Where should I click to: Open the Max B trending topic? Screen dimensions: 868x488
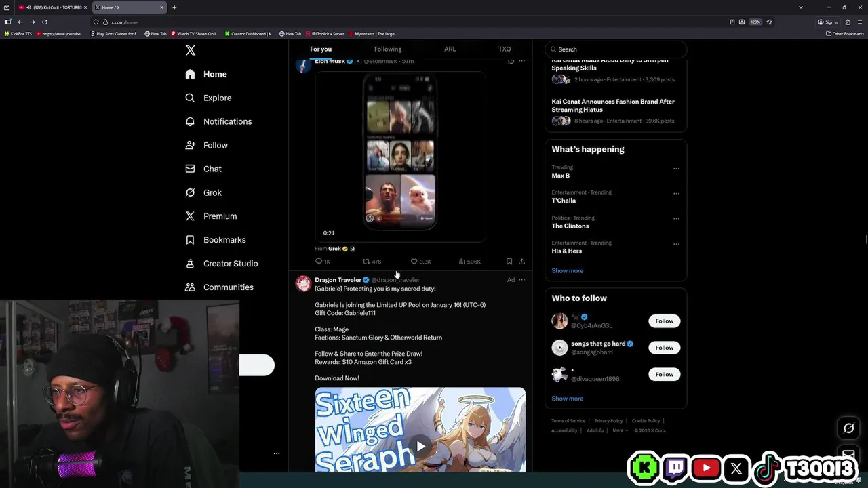pos(560,176)
